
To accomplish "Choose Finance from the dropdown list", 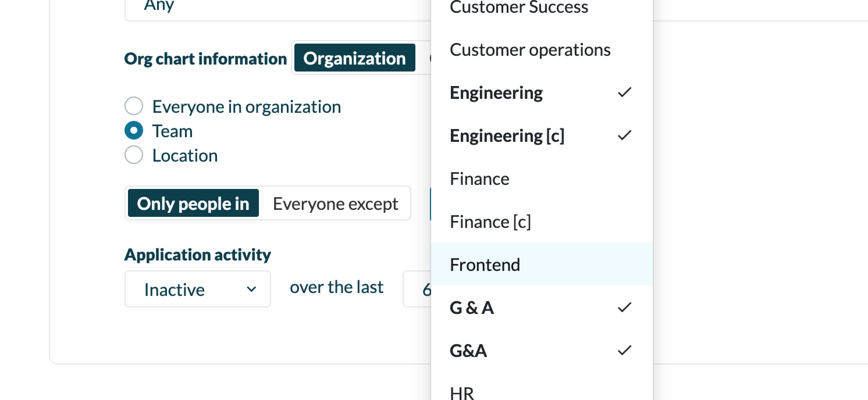I will [x=479, y=179].
